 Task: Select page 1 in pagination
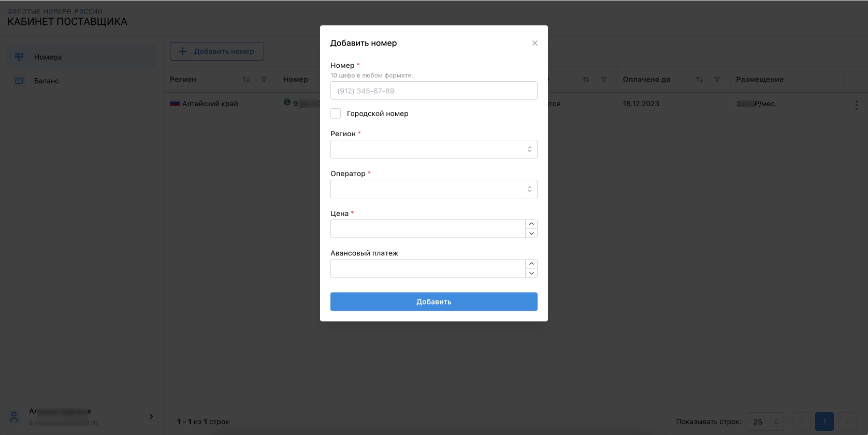[824, 422]
